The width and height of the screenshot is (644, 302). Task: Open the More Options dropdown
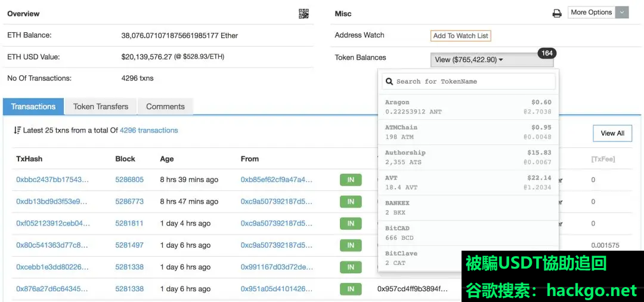[598, 13]
